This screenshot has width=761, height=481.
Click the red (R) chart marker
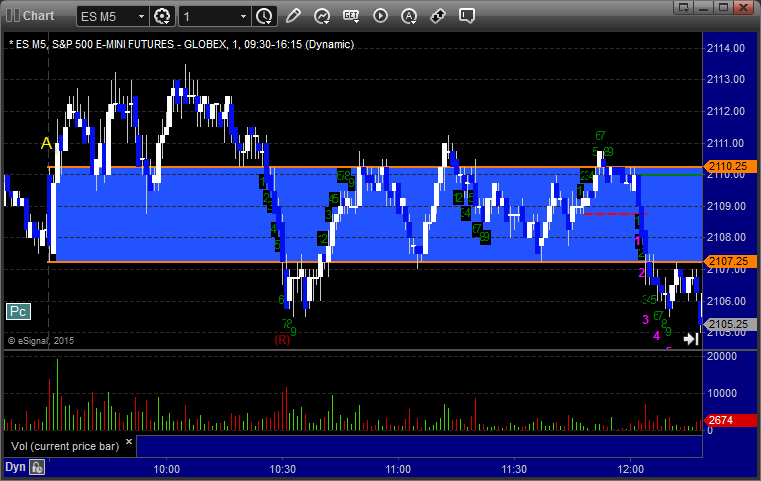point(282,340)
